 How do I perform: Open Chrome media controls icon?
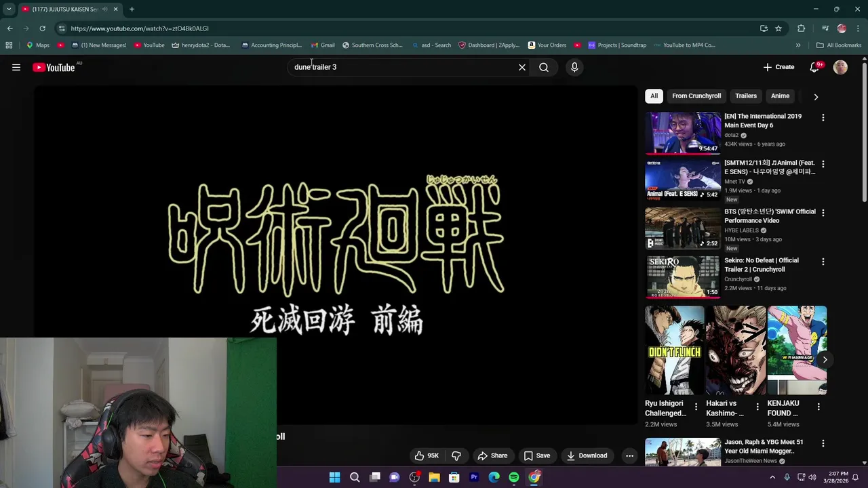[x=825, y=28]
